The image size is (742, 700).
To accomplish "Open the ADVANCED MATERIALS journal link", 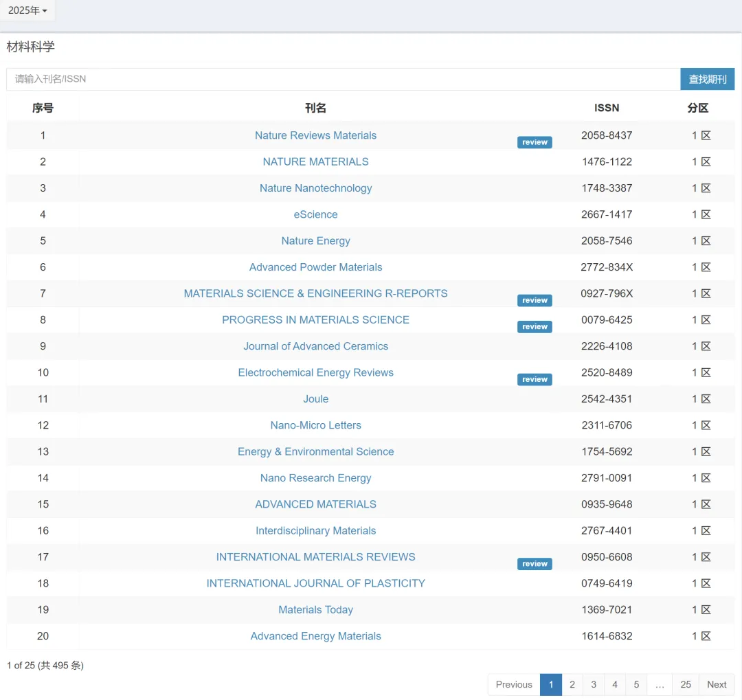I will (x=315, y=504).
